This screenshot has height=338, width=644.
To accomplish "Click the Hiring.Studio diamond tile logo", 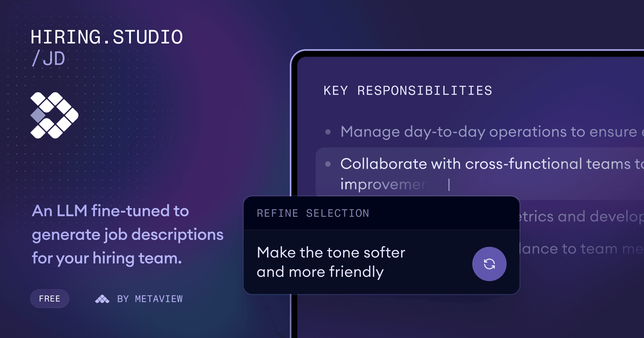I will point(54,115).
